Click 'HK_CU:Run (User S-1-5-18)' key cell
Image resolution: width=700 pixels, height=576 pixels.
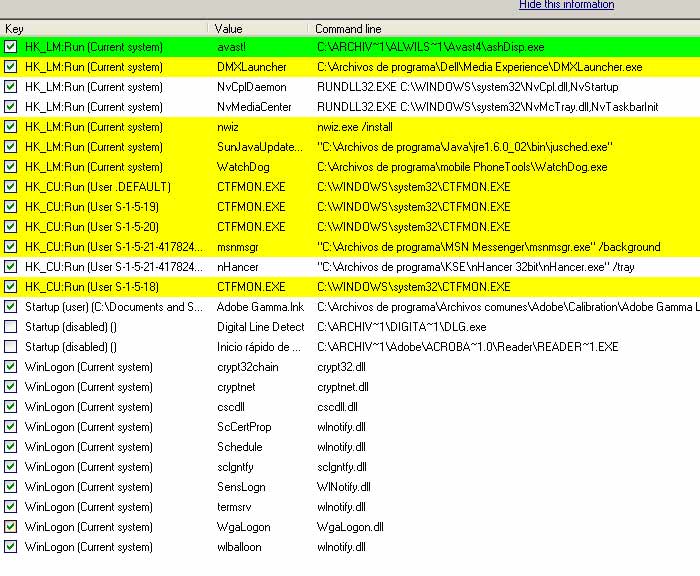[92, 287]
